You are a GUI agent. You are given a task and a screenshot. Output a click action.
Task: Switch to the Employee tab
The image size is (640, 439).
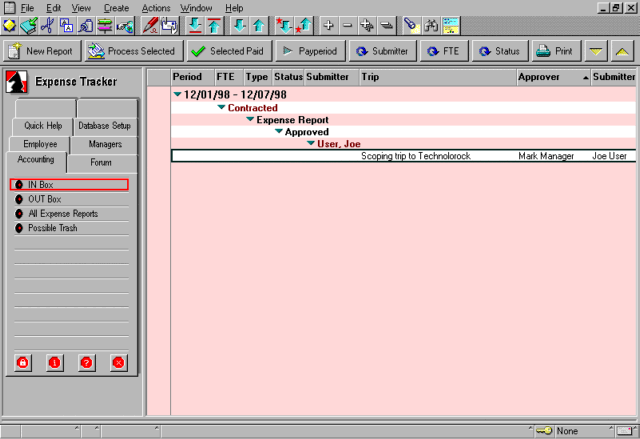40,144
